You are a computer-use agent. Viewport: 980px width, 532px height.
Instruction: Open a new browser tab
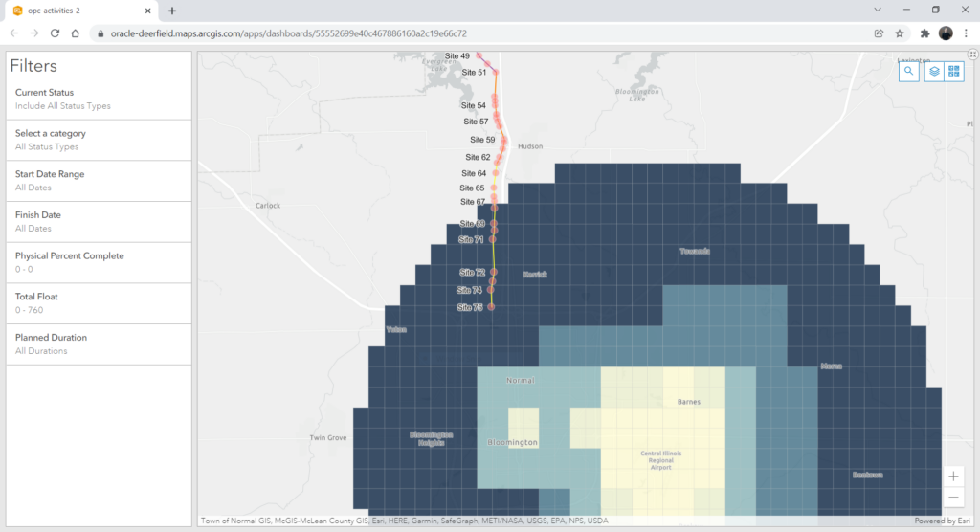[x=172, y=11]
